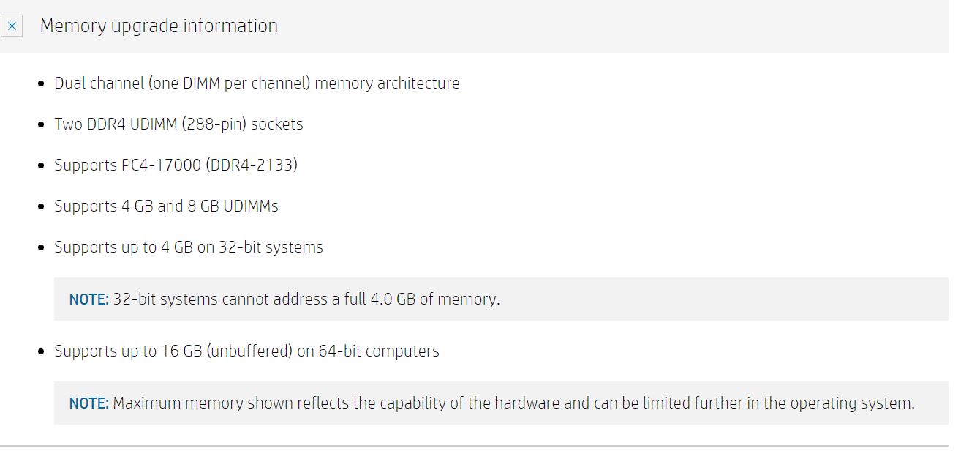Click the bullet before Two DDR4 UDIMM line

[x=41, y=124]
